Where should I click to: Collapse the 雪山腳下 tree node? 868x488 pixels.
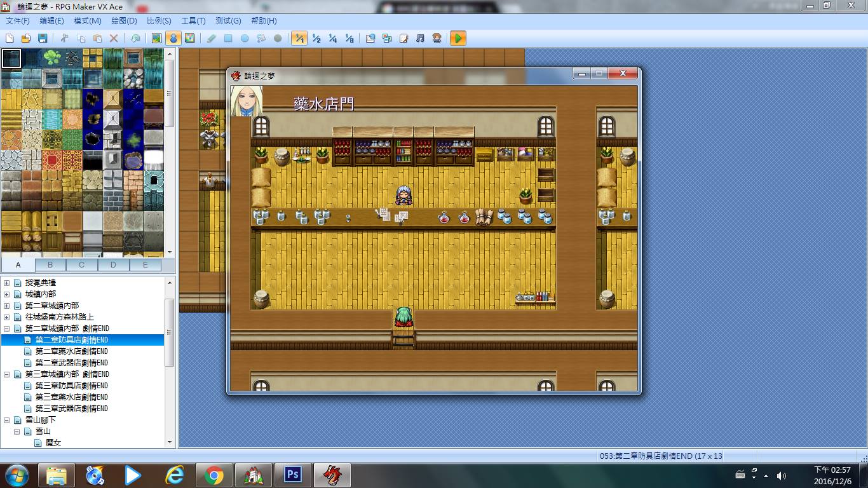(x=6, y=420)
